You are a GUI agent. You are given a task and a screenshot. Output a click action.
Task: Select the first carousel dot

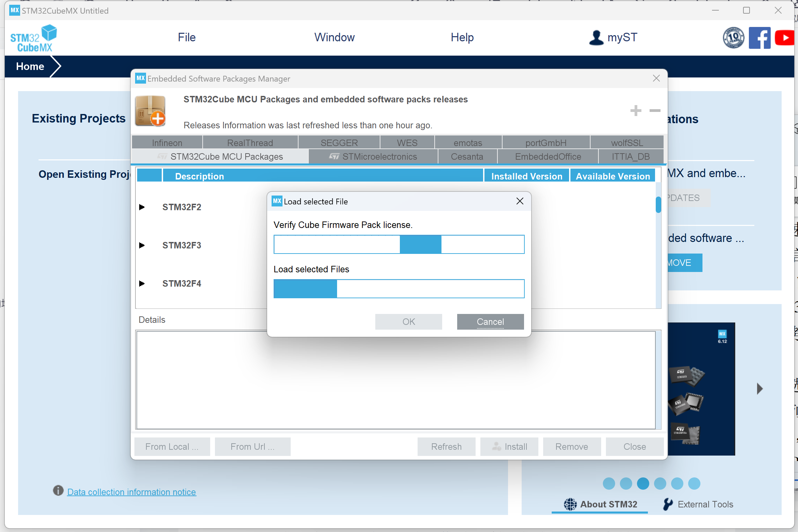(609, 484)
